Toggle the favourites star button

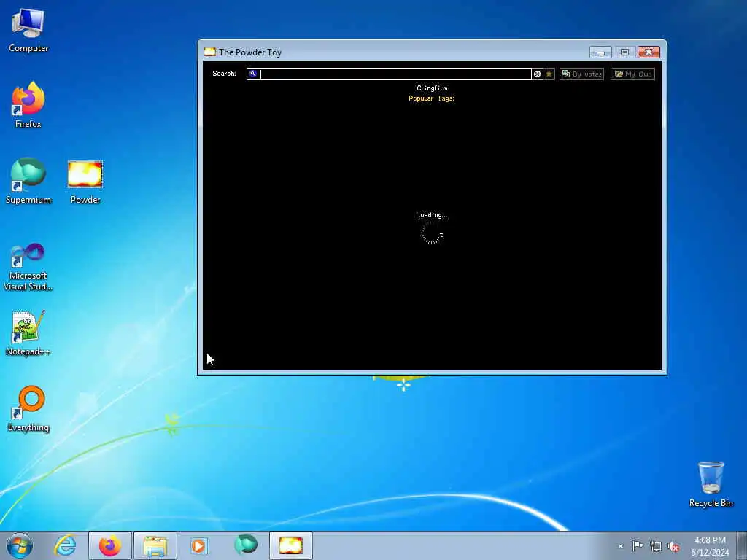(549, 74)
